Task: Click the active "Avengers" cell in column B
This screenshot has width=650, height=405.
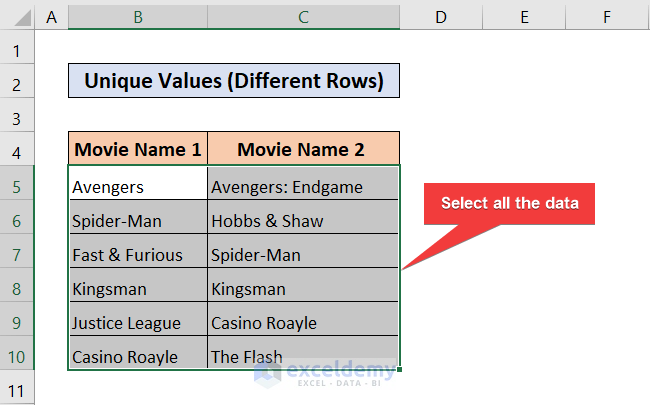Action: (138, 186)
